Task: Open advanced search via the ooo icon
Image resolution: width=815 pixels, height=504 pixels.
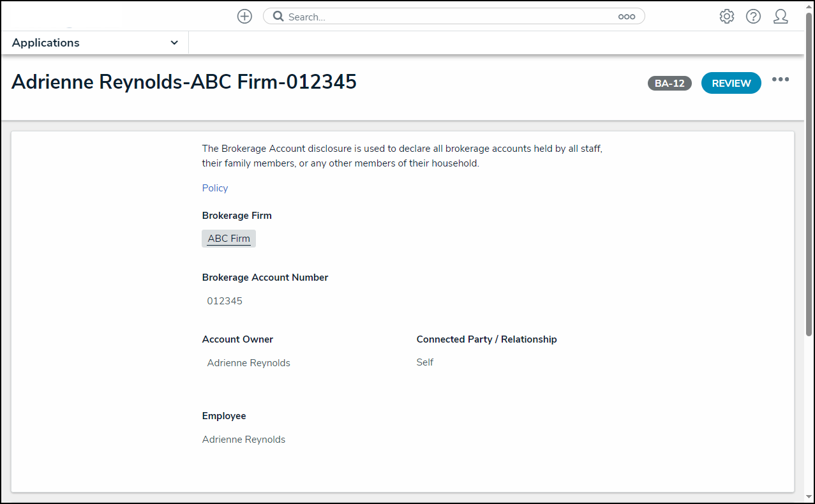Action: (x=627, y=16)
